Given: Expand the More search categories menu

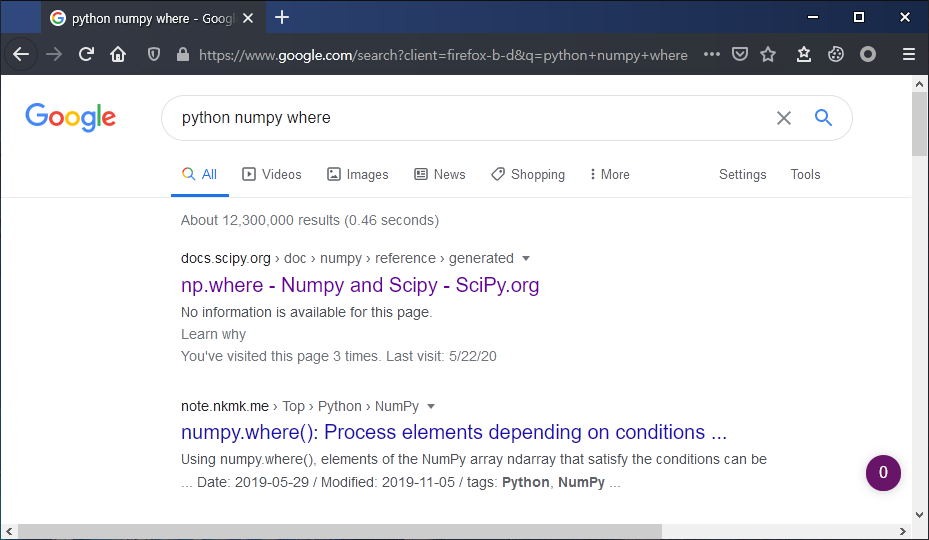Looking at the screenshot, I should pyautogui.click(x=610, y=174).
